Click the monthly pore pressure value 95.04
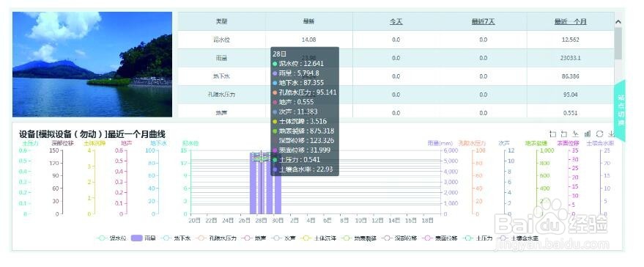 571,94
